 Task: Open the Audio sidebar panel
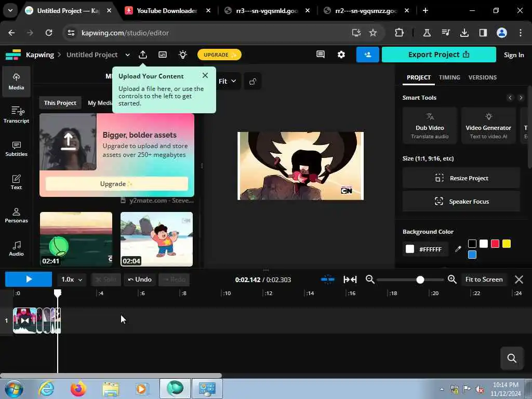click(x=16, y=248)
